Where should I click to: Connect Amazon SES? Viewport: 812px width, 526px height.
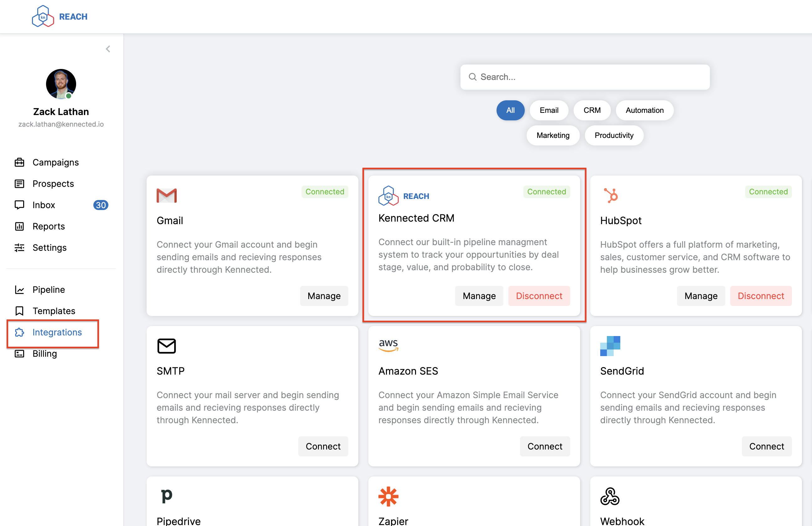click(544, 446)
